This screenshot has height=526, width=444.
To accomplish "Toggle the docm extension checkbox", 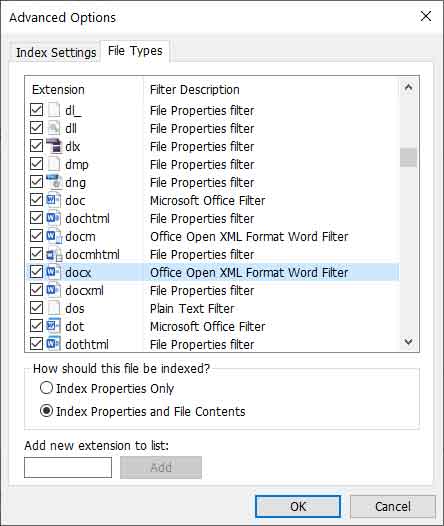I will (x=36, y=236).
